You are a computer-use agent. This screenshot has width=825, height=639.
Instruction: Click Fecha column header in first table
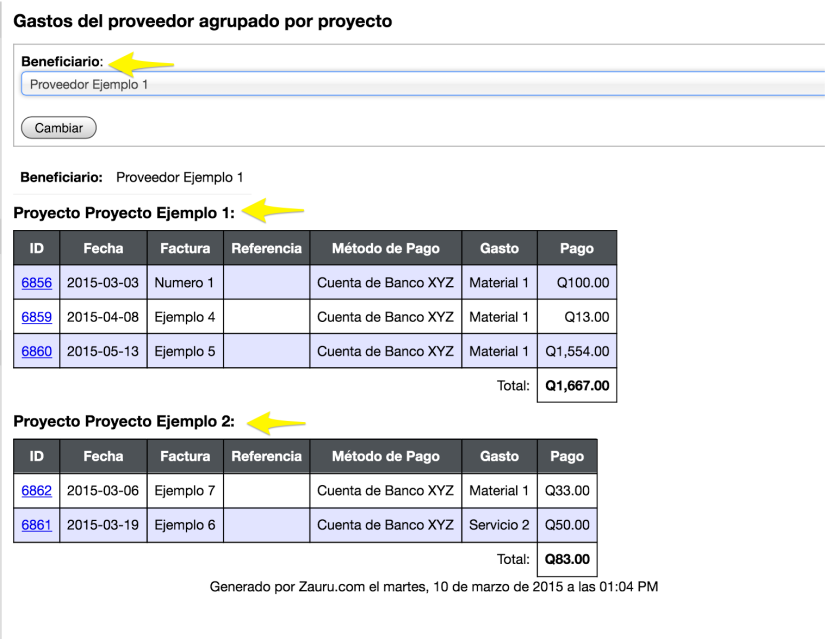coord(103,248)
